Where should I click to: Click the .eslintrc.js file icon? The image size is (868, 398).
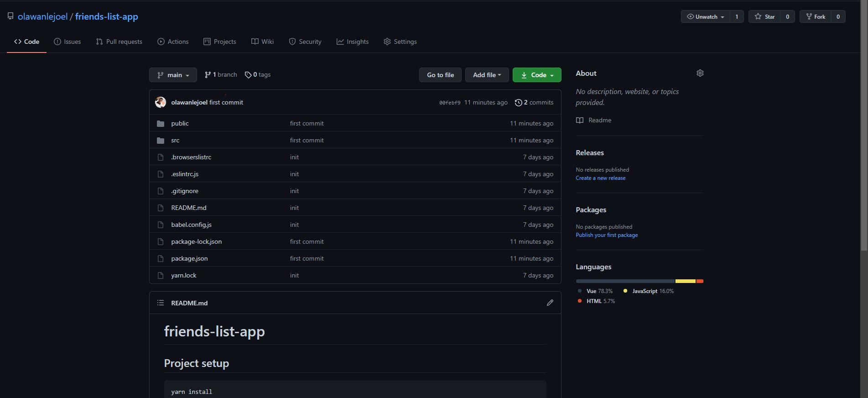[x=161, y=174]
